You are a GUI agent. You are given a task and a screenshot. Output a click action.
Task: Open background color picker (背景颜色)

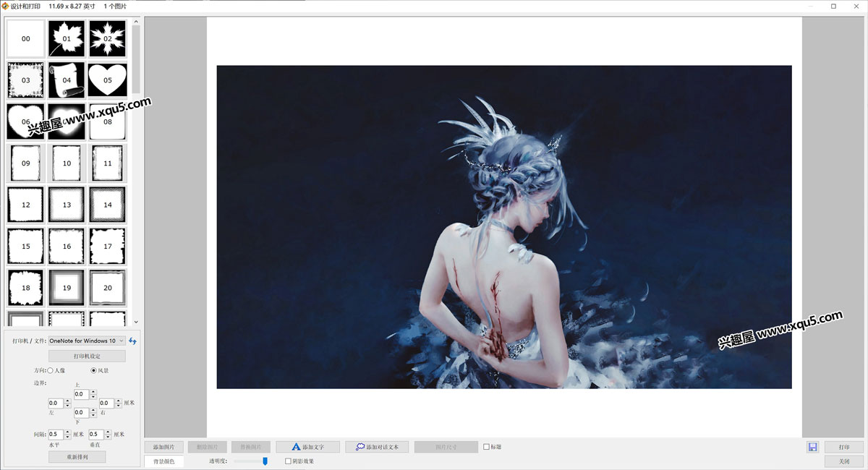164,461
